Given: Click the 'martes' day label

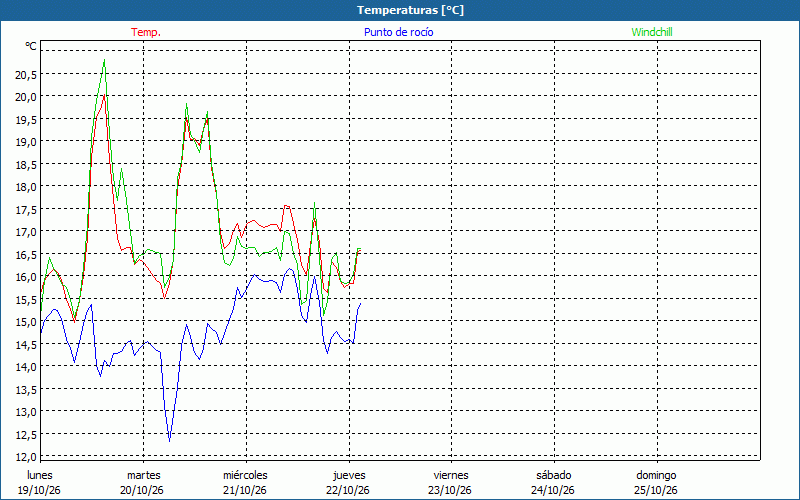Looking at the screenshot, I should coord(144,476).
